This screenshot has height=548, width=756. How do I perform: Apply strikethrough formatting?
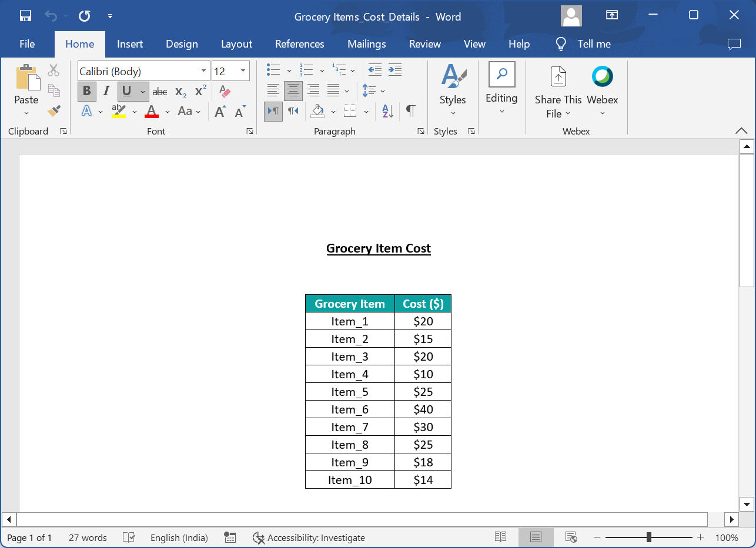[160, 92]
